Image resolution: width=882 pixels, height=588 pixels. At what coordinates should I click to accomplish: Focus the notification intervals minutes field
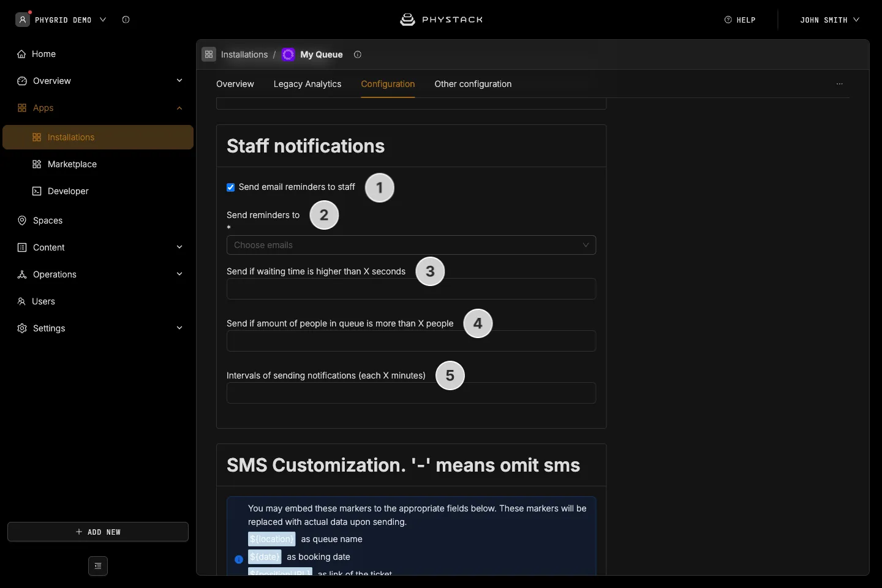[x=411, y=393]
